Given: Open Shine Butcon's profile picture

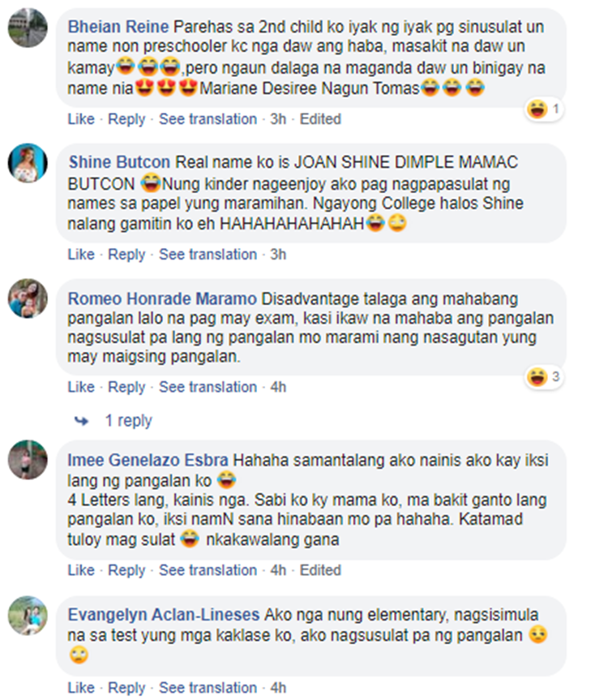Looking at the screenshot, I should coord(28,163).
